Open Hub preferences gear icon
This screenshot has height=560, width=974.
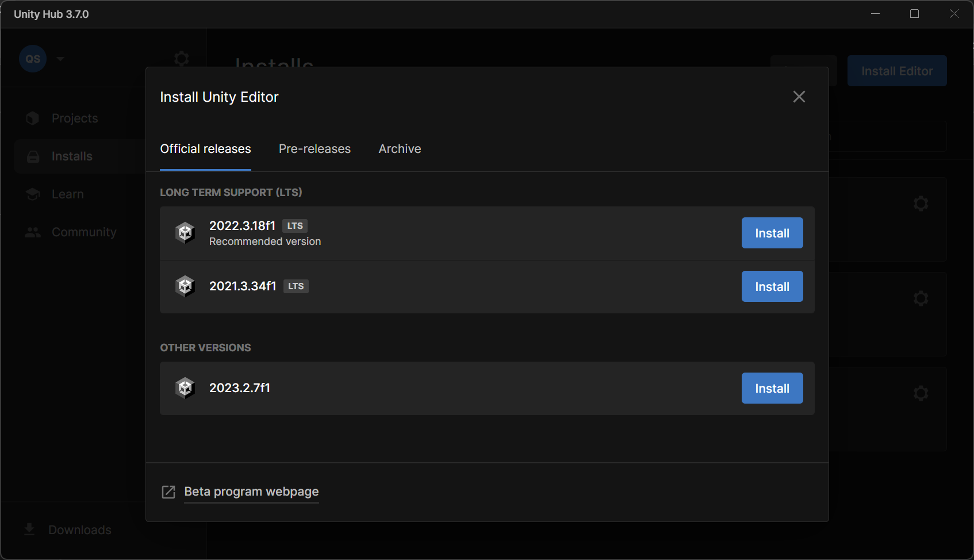[182, 59]
